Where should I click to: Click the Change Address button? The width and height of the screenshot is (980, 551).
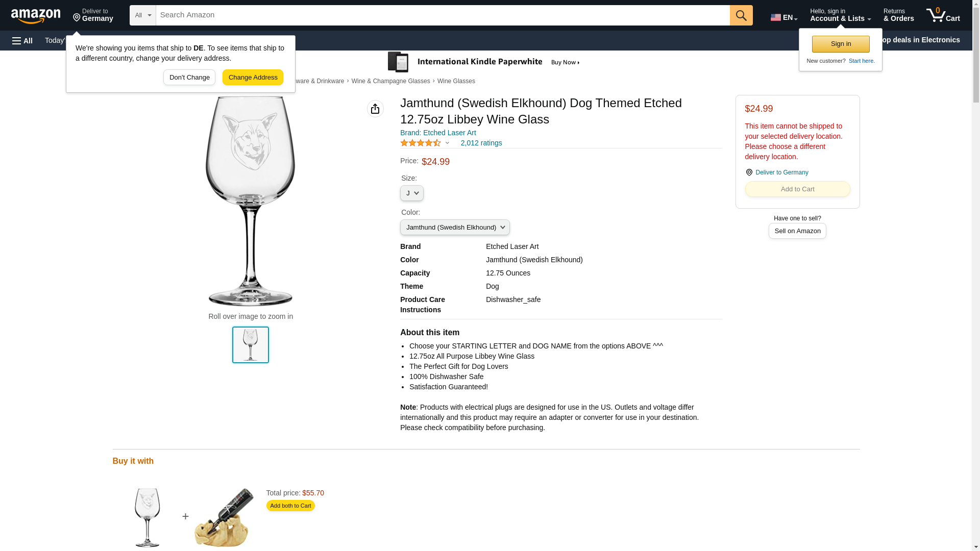253,78
